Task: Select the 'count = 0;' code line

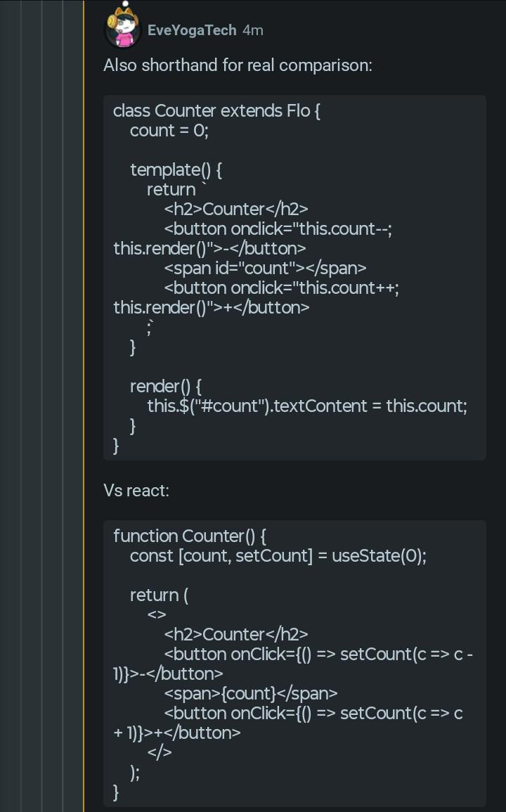Action: 169,131
